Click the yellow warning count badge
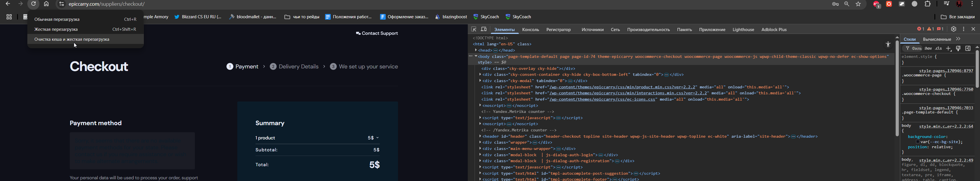Screen dimensions: 980x181 (x=930, y=29)
